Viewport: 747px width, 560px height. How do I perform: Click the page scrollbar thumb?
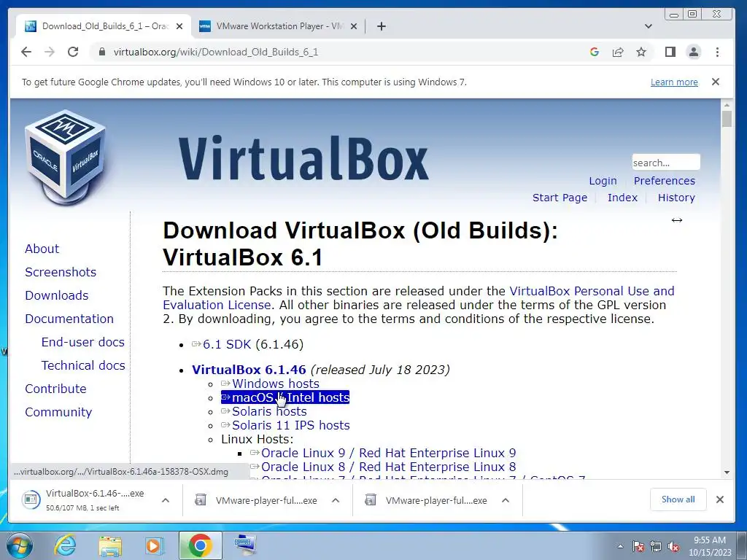tap(727, 119)
